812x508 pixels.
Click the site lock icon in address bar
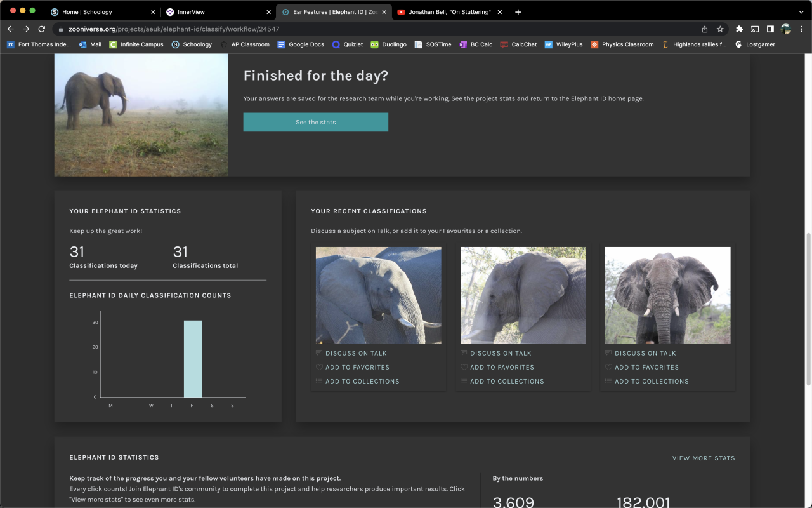click(x=61, y=29)
